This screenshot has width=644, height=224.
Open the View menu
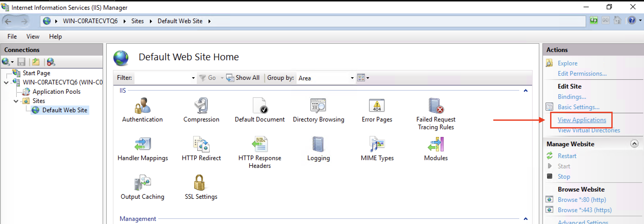coord(33,37)
